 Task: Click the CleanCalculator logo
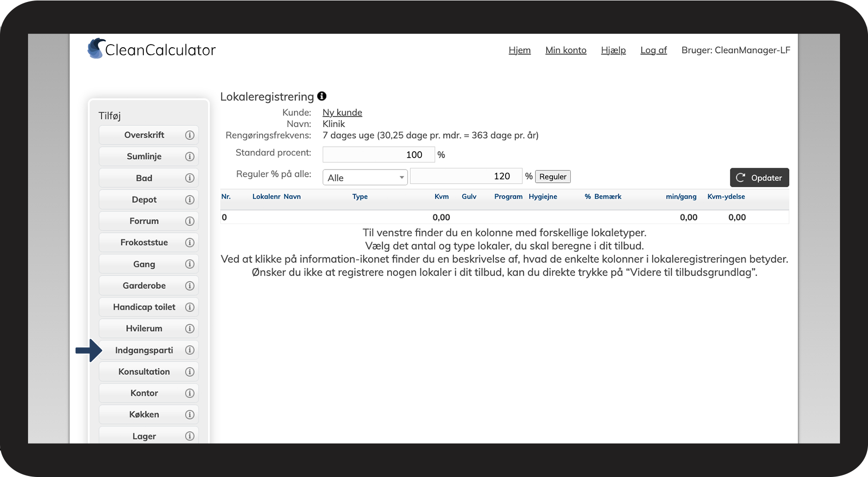click(151, 49)
